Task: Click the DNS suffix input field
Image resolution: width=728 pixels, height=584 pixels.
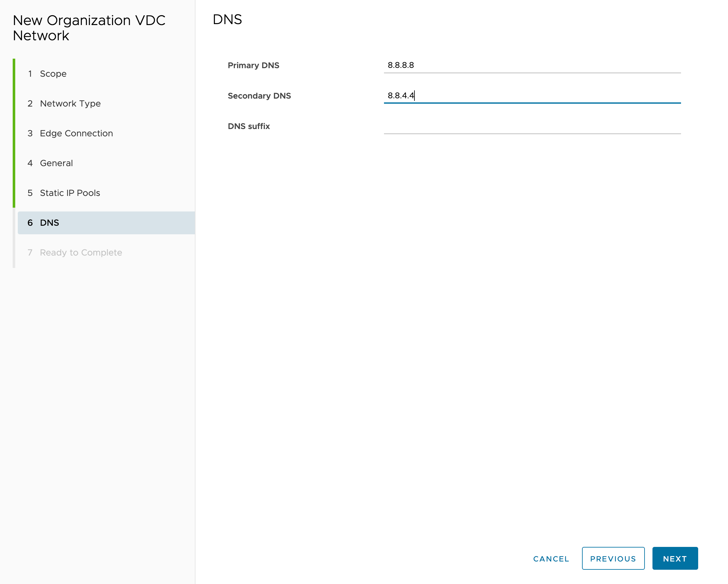Action: tap(532, 126)
